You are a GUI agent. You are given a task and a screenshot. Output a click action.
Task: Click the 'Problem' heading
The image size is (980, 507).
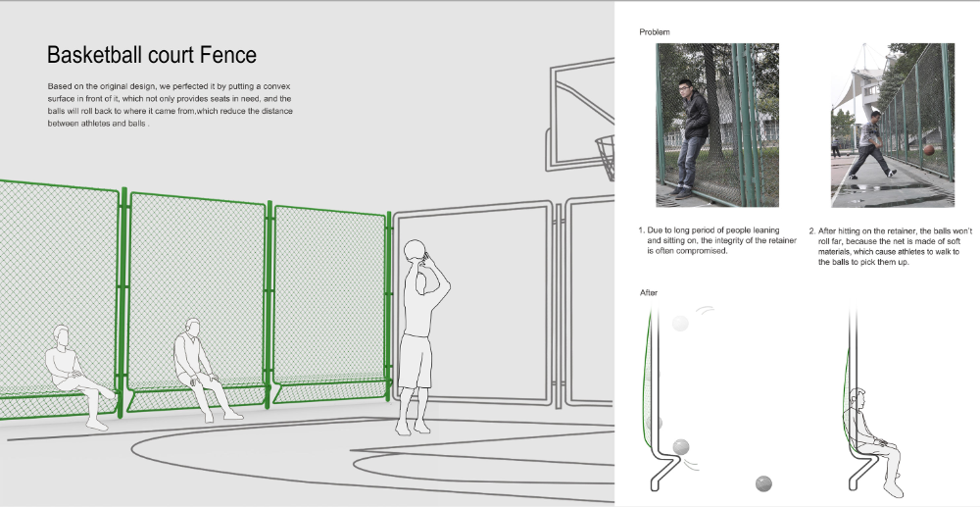[x=655, y=32]
